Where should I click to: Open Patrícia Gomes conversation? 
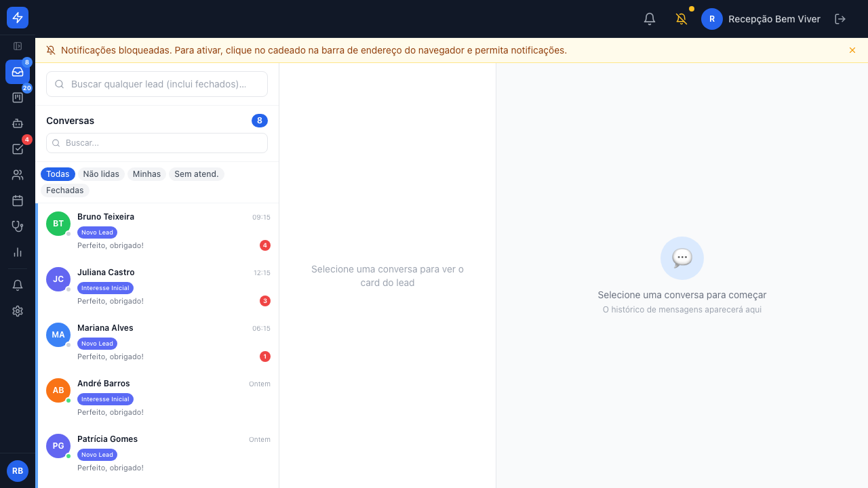(158, 453)
